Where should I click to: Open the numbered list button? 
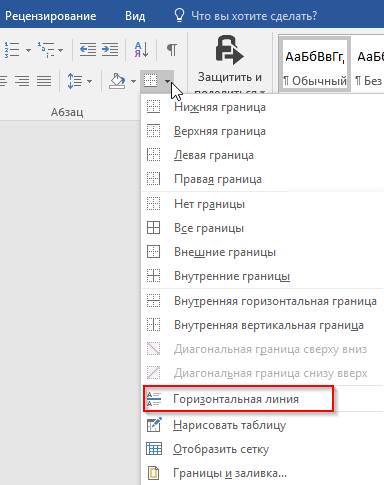tap(11, 50)
